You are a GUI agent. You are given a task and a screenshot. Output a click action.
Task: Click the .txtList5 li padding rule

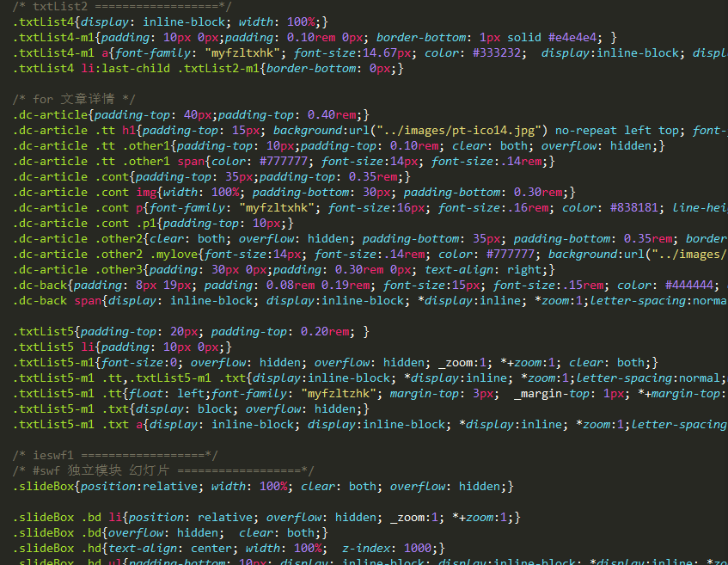point(122,347)
